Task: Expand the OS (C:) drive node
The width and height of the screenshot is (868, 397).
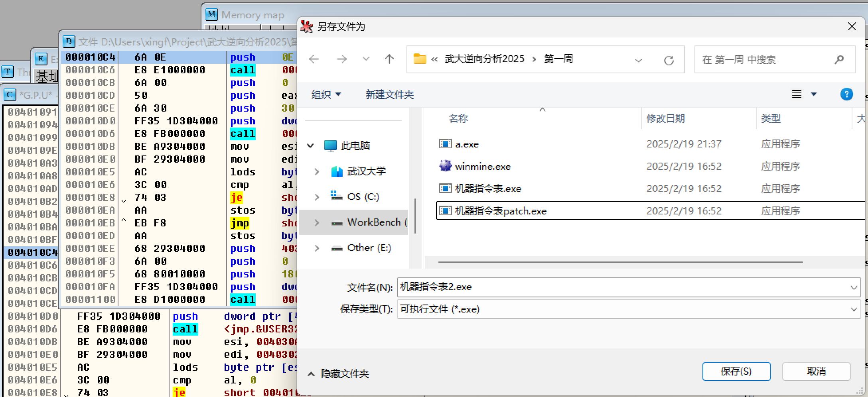Action: coord(317,197)
